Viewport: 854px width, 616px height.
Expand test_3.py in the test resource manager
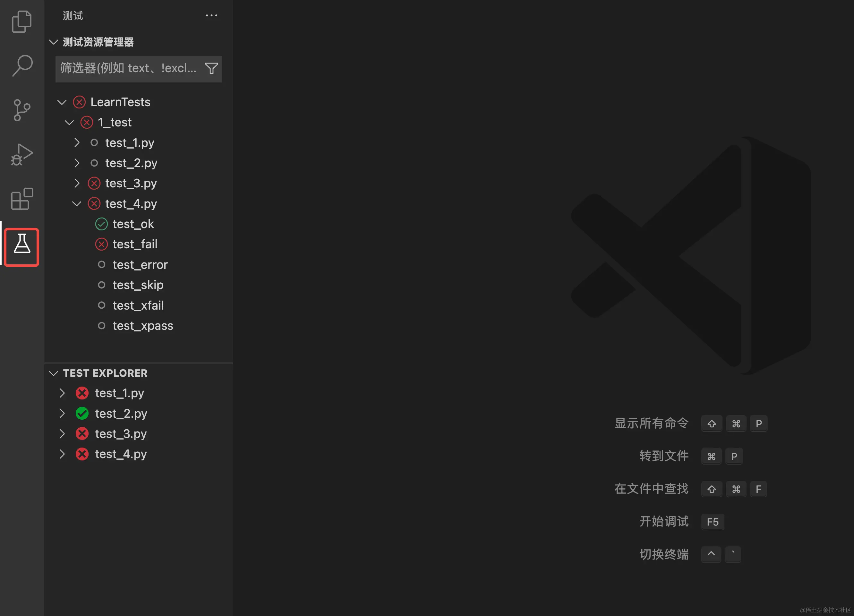click(77, 184)
